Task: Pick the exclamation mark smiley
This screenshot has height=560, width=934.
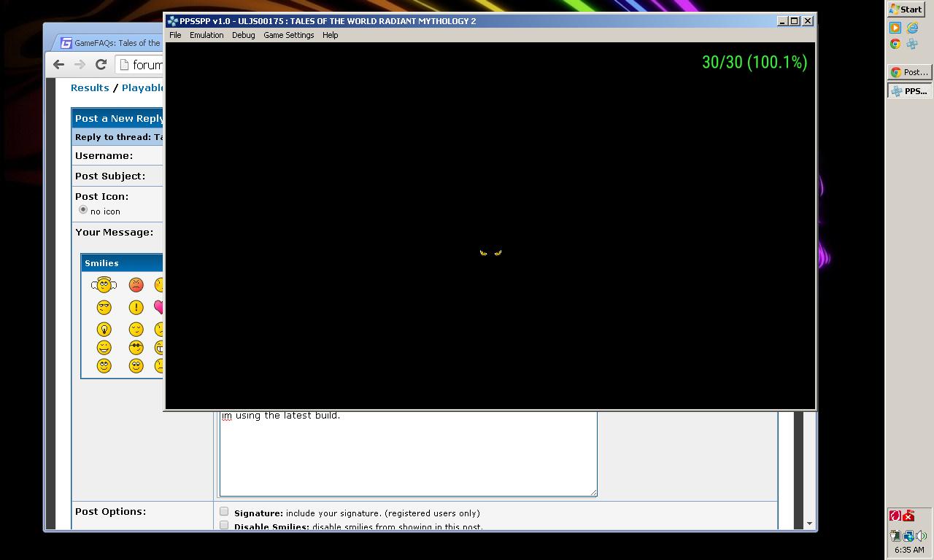Action: tap(136, 308)
